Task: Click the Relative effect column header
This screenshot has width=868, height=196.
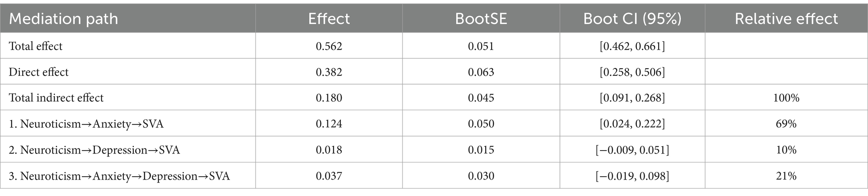Action: coord(786,19)
